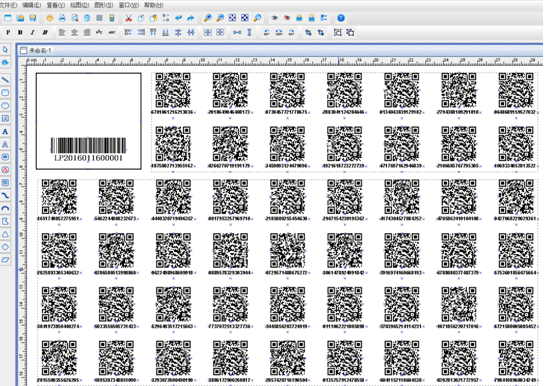Hide objects with crossed red eye icon
The height and width of the screenshot is (386, 546).
point(287,18)
